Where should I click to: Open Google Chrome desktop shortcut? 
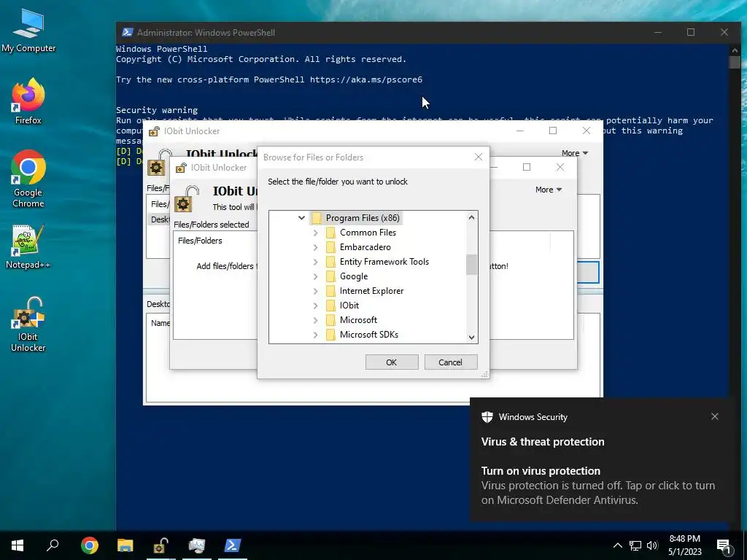pos(28,179)
